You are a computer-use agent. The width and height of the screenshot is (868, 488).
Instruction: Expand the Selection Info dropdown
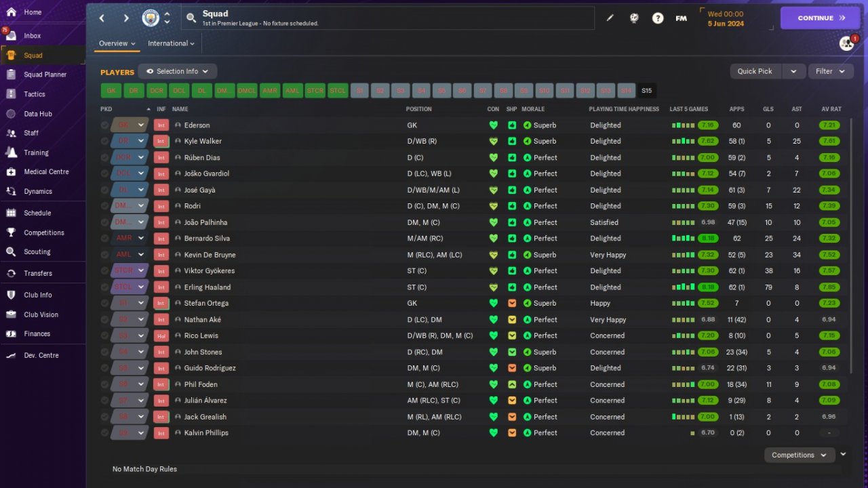pyautogui.click(x=178, y=71)
